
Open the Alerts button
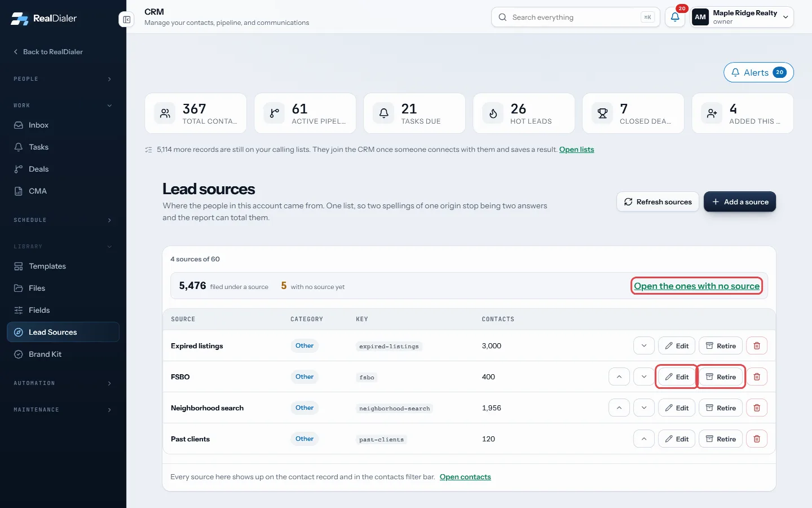758,72
